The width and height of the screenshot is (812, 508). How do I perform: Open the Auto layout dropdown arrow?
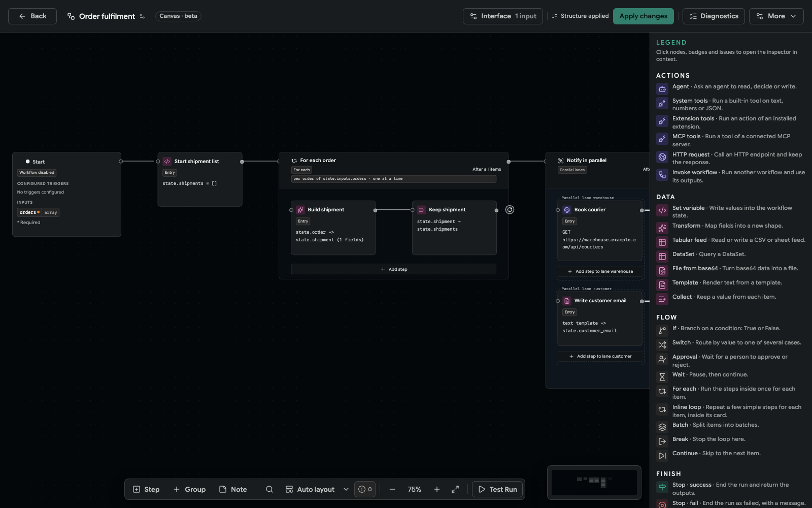pos(346,489)
